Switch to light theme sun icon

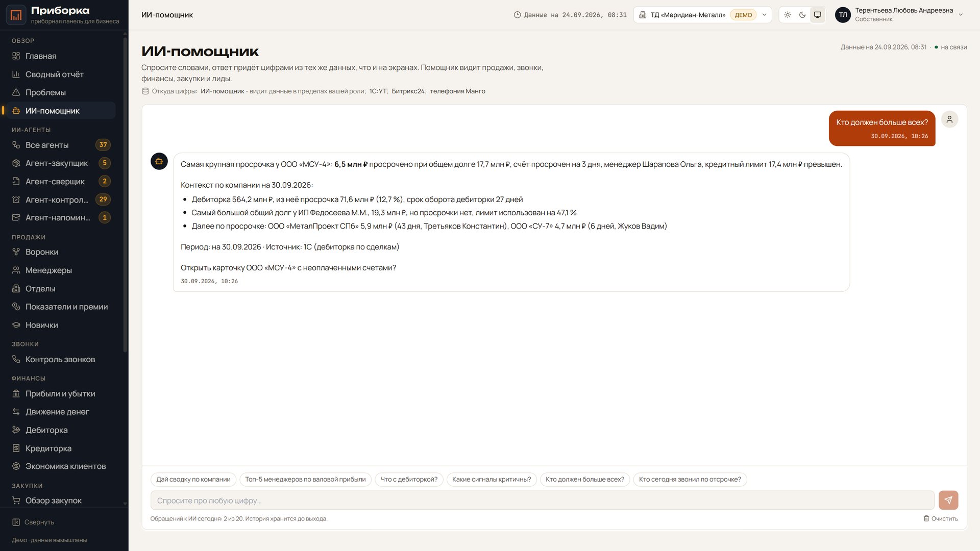[x=788, y=15]
